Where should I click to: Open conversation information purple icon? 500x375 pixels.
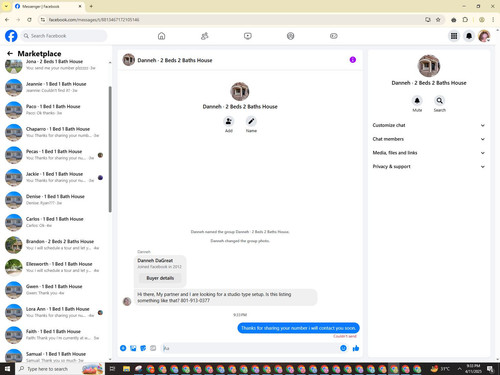353,60
